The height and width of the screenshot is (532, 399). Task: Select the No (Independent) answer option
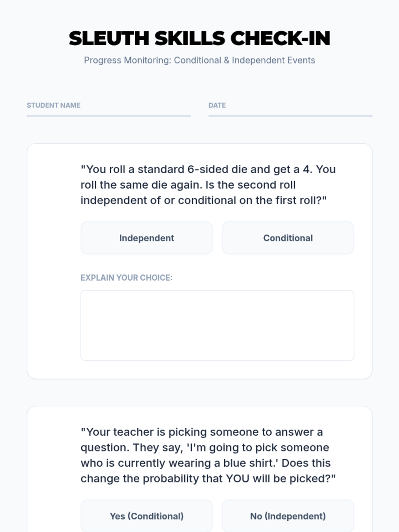pos(288,516)
